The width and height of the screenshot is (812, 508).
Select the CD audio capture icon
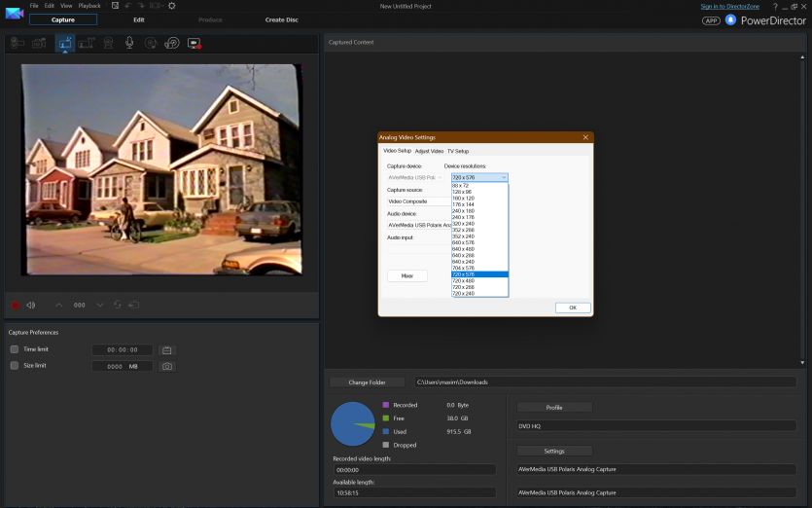(x=151, y=43)
